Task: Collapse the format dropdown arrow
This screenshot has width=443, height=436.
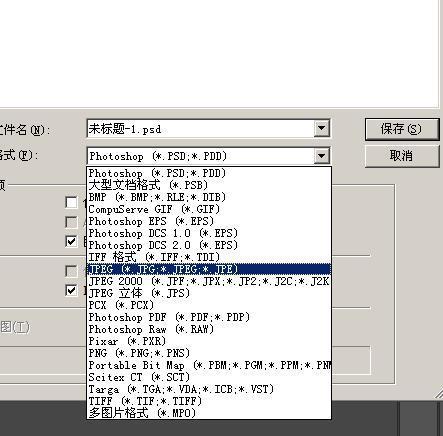Action: click(x=321, y=156)
